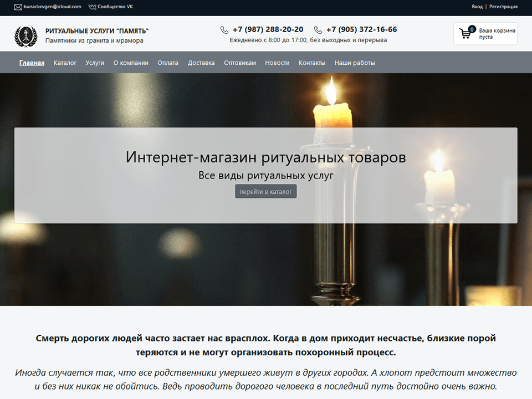Click the company wreath logo
This screenshot has width=532, height=399.
point(26,37)
